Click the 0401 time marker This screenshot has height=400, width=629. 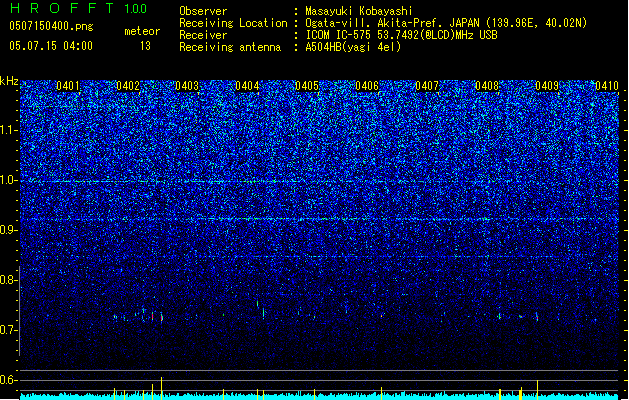[68, 86]
